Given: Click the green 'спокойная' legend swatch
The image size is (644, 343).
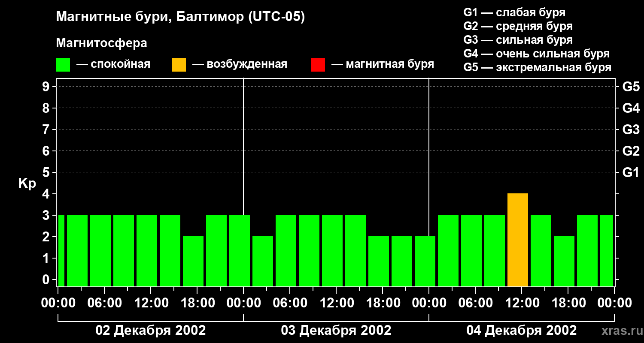Looking at the screenshot, I should tap(63, 65).
